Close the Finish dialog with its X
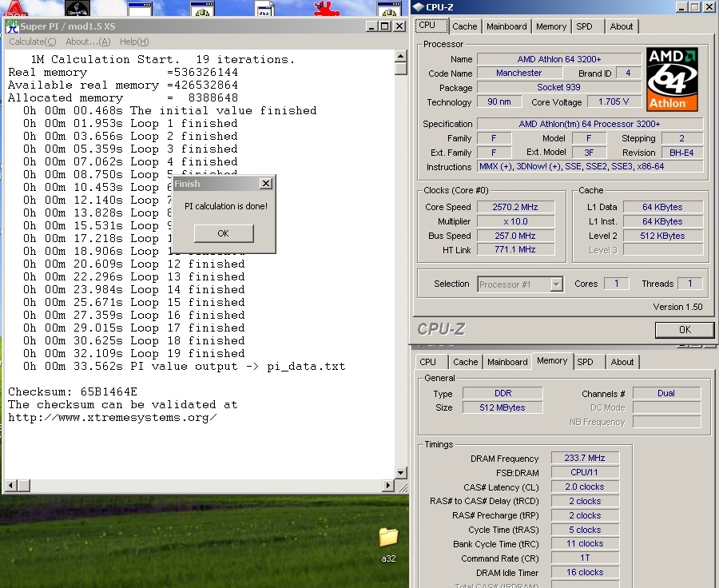Viewport: 719px width, 588px height. point(266,184)
